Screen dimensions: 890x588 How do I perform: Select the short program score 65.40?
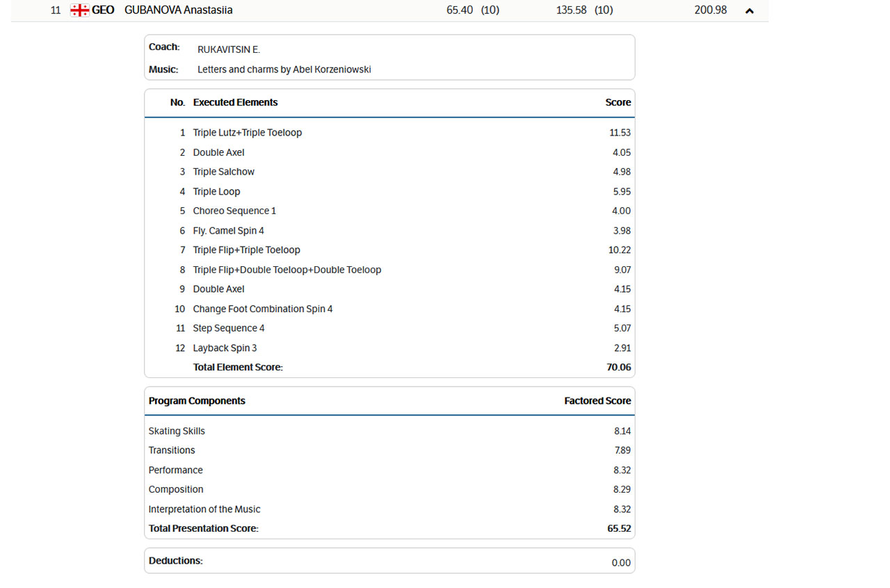coord(460,10)
